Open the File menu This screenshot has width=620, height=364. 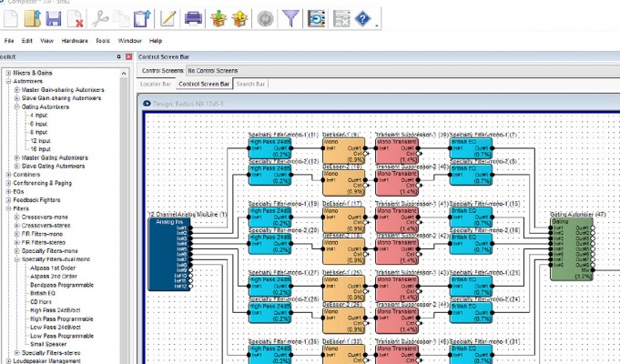click(x=9, y=41)
